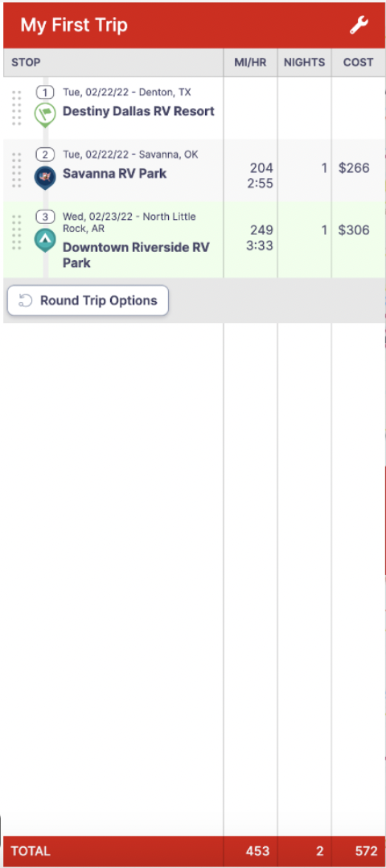The image size is (386, 868).
Task: Select Downtown Riverside RV Park stop
Action: 136,254
